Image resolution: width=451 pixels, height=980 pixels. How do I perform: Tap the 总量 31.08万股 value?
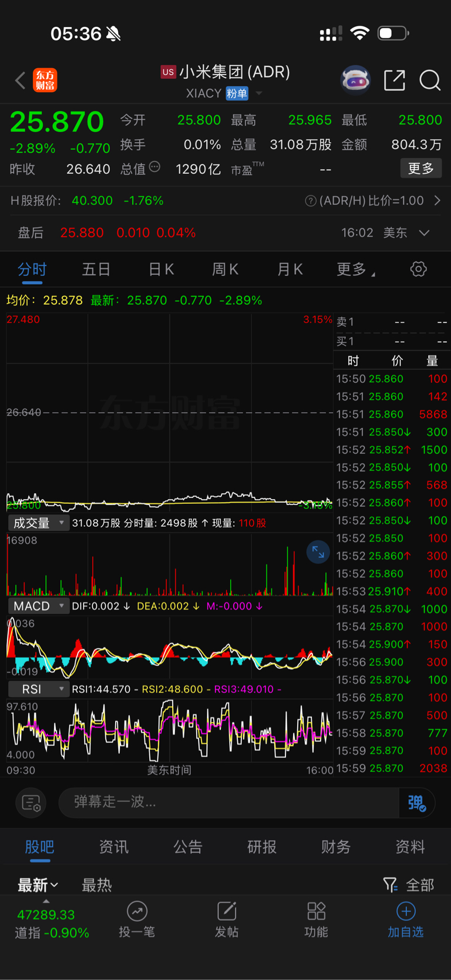[x=301, y=144]
